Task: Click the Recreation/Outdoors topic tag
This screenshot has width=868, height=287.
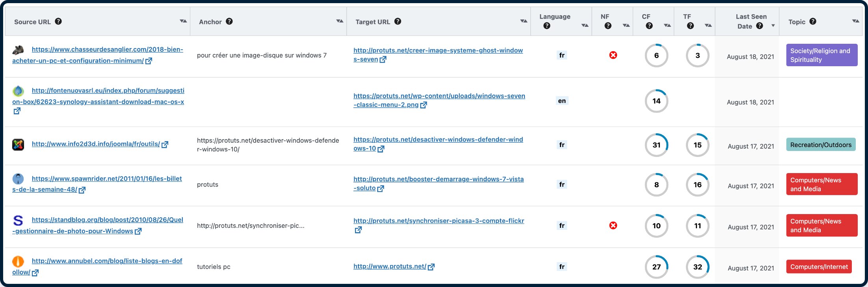Action: tap(821, 145)
